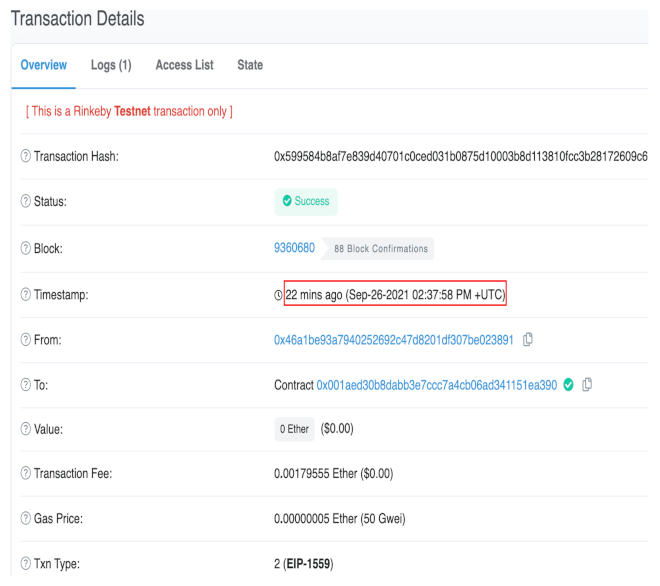Click help icon beside Transaction Hash
This screenshot has width=660, height=586.
click(x=25, y=157)
